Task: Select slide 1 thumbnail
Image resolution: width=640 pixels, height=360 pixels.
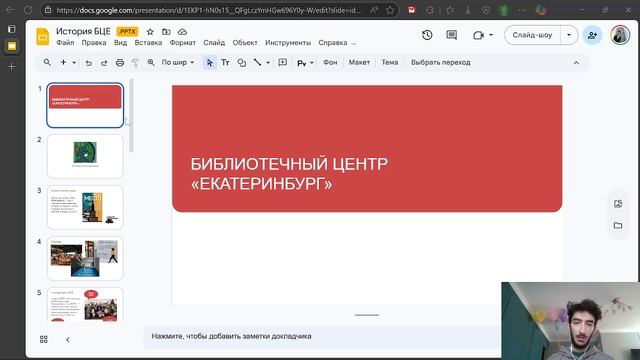Action: pyautogui.click(x=85, y=105)
